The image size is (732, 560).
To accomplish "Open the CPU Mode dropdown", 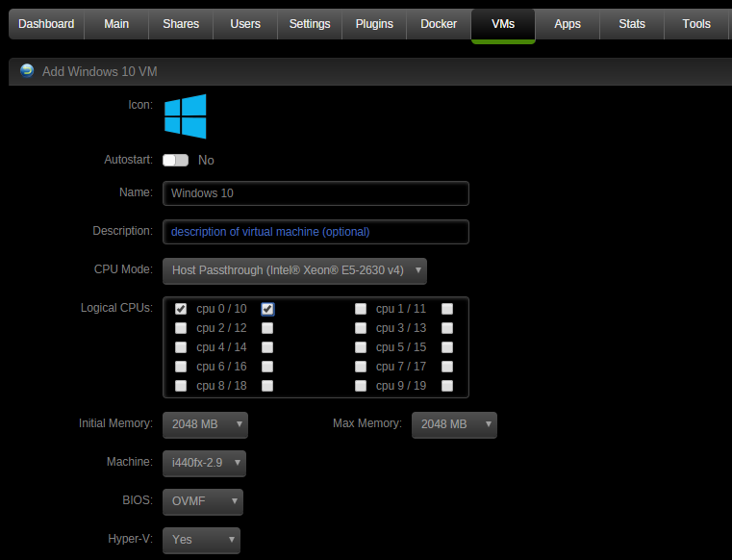I will pyautogui.click(x=294, y=270).
